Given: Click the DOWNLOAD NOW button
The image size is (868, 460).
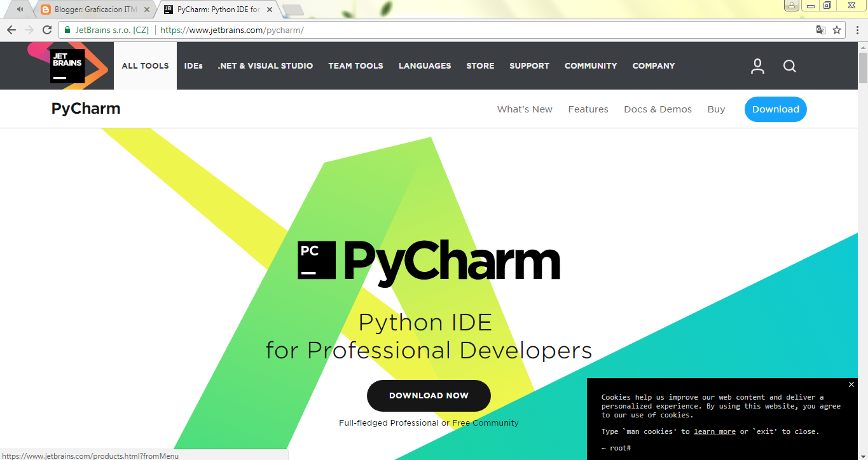Looking at the screenshot, I should tap(429, 396).
